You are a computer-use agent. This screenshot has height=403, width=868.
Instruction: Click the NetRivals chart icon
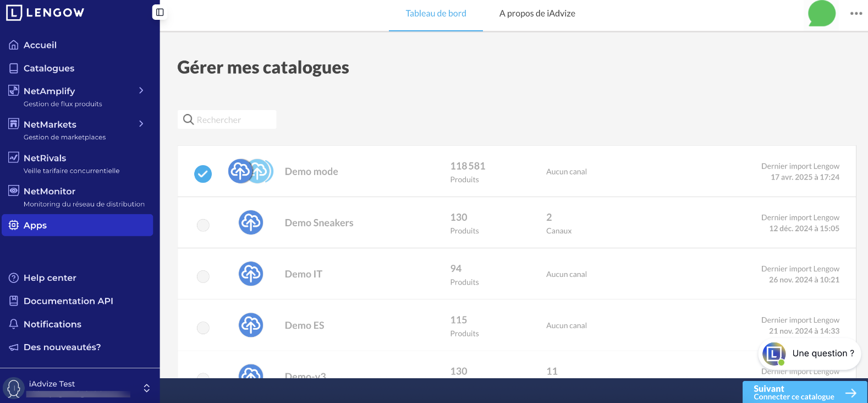point(14,157)
